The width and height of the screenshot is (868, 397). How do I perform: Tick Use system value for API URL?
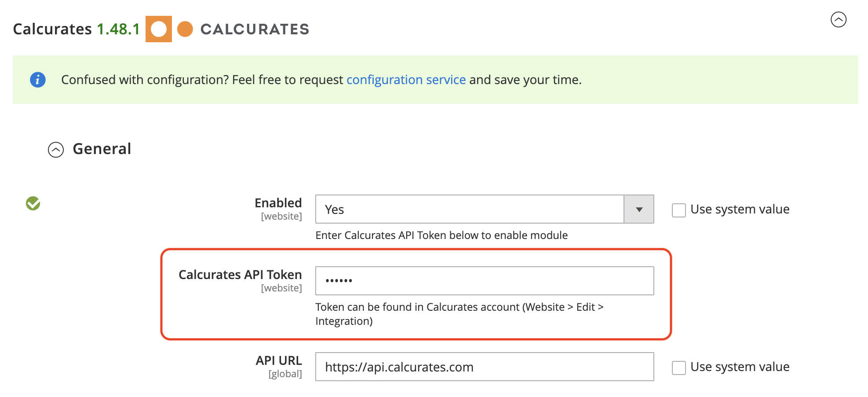(679, 368)
